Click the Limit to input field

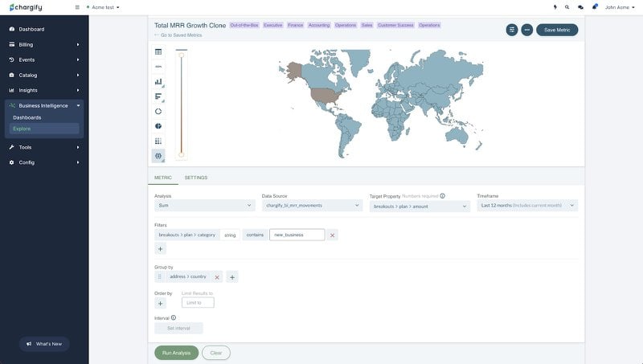[198, 302]
